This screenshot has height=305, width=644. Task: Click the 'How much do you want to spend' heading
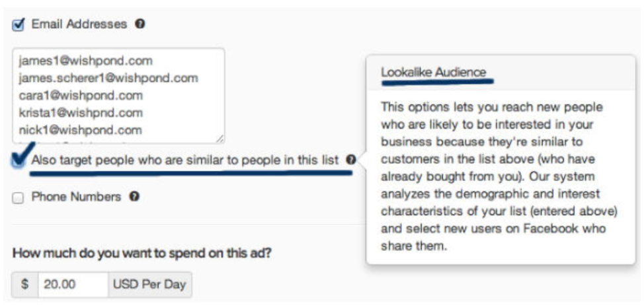pyautogui.click(x=142, y=252)
